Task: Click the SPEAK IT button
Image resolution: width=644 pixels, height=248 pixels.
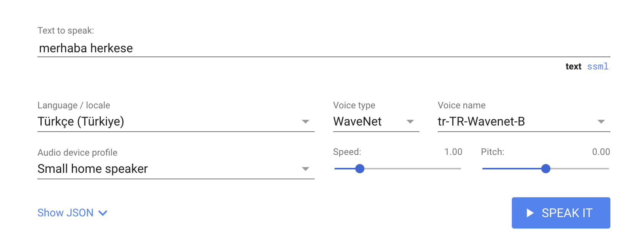Action: pos(561,213)
